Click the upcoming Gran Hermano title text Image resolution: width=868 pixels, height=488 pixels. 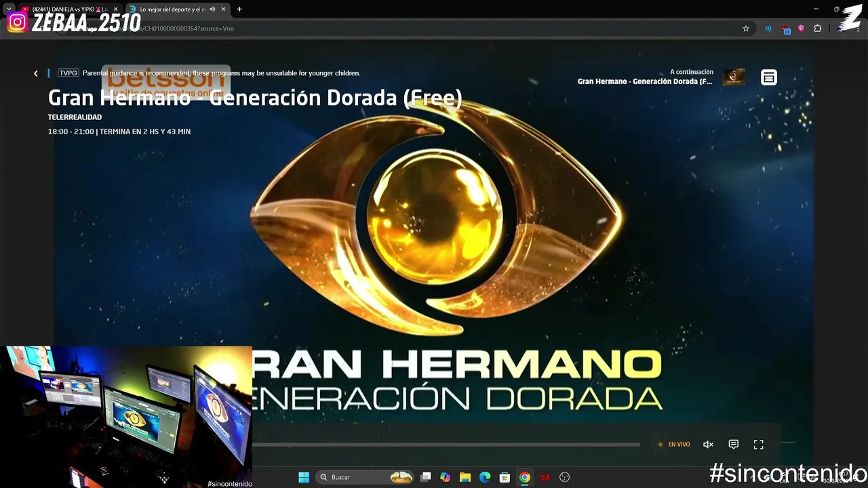pyautogui.click(x=645, y=81)
